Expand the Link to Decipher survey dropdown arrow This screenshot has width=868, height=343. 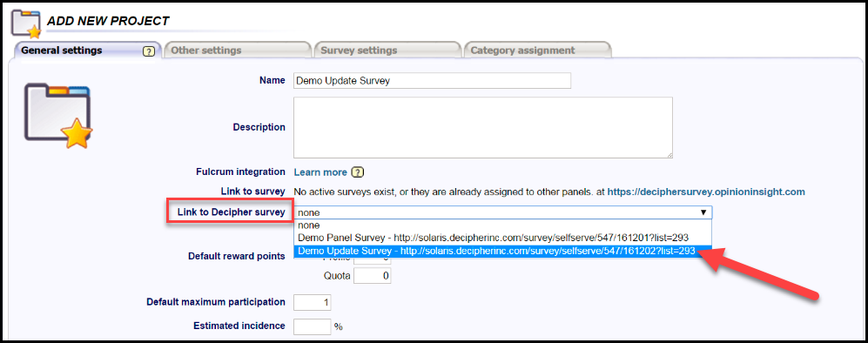tap(703, 212)
